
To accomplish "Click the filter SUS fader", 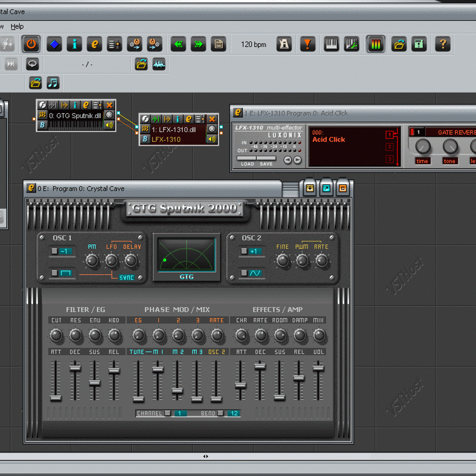I will [95, 383].
